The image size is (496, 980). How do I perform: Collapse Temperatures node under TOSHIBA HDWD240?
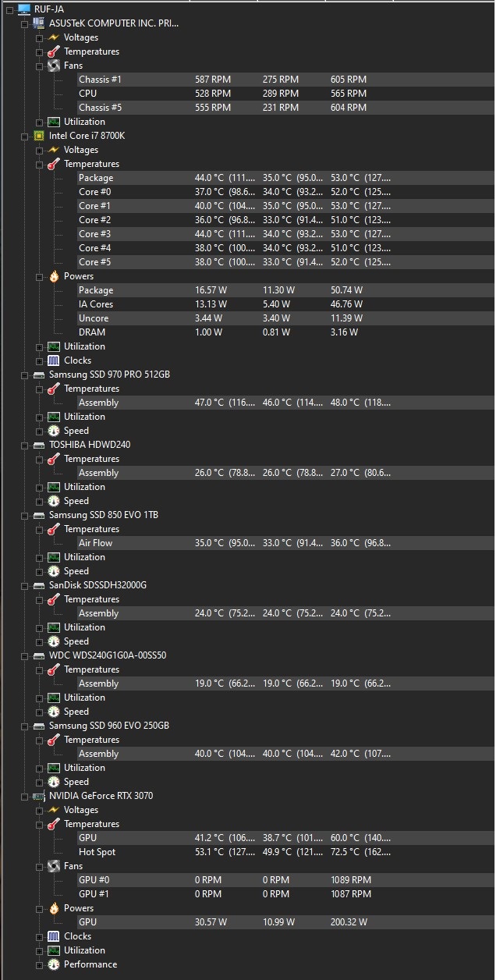[x=40, y=459]
